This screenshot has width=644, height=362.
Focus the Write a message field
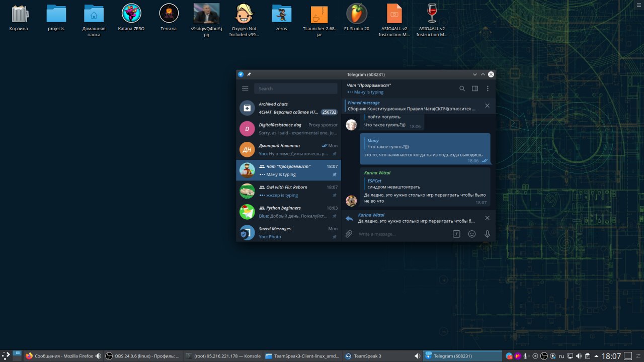click(403, 234)
